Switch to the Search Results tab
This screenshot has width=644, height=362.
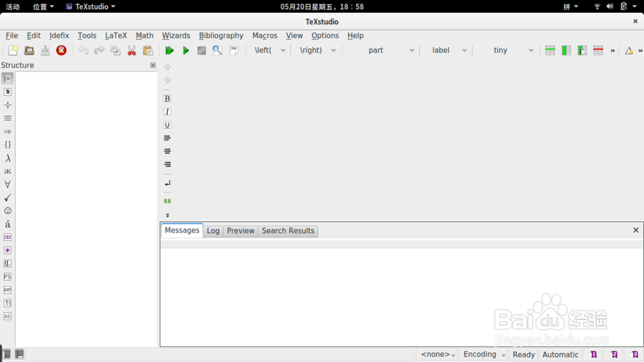click(288, 231)
